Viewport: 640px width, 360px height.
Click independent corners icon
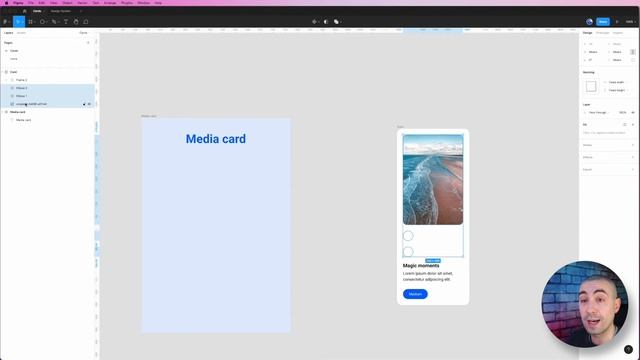[x=633, y=60]
